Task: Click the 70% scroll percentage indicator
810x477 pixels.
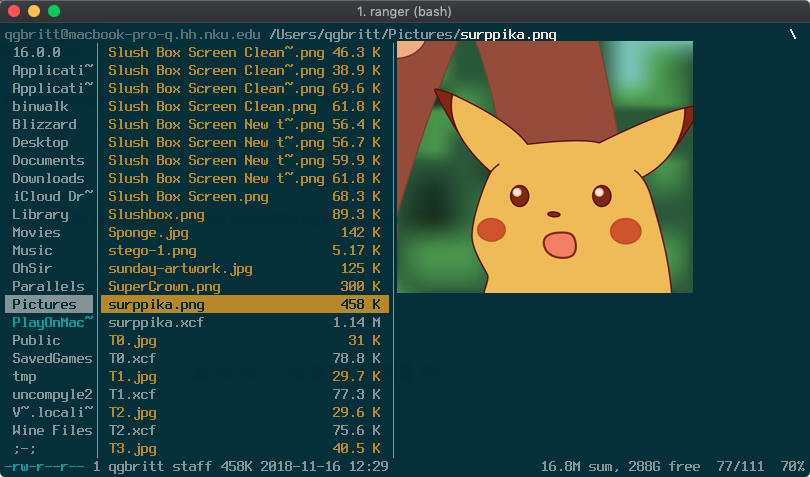Action: click(x=792, y=466)
